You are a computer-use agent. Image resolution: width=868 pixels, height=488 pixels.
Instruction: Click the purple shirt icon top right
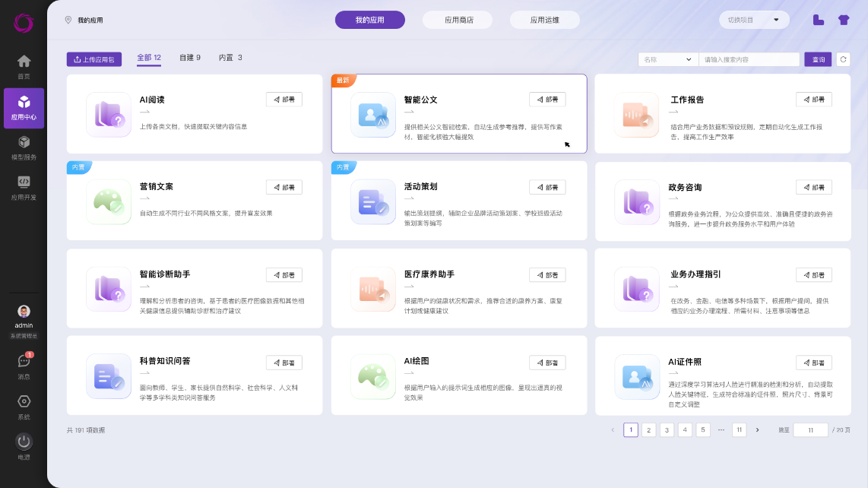tap(844, 20)
